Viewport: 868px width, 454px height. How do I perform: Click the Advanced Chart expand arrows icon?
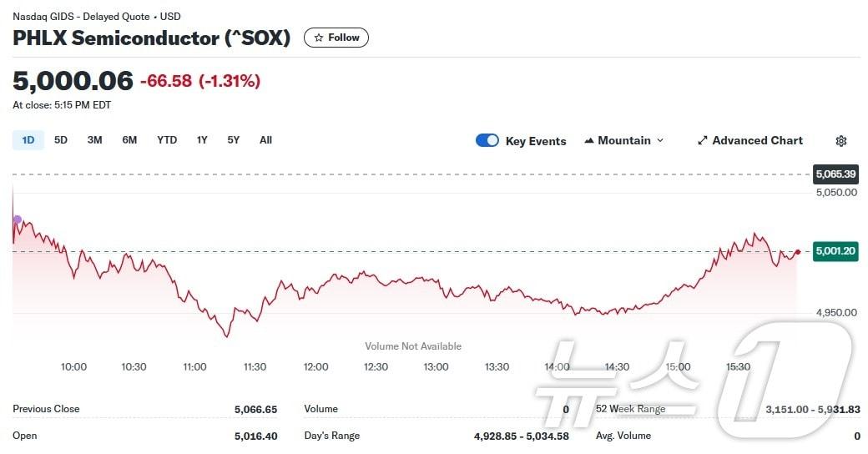coord(703,141)
